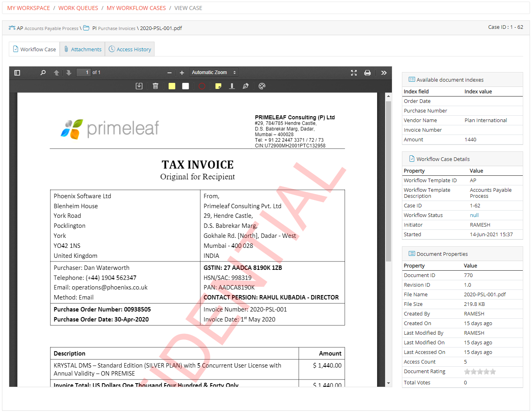Click the Invoice Number index field

tap(462, 130)
